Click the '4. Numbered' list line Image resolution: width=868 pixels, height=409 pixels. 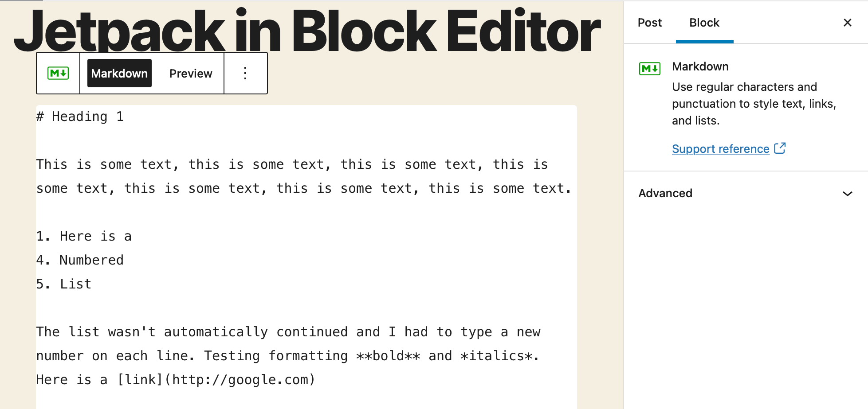80,260
